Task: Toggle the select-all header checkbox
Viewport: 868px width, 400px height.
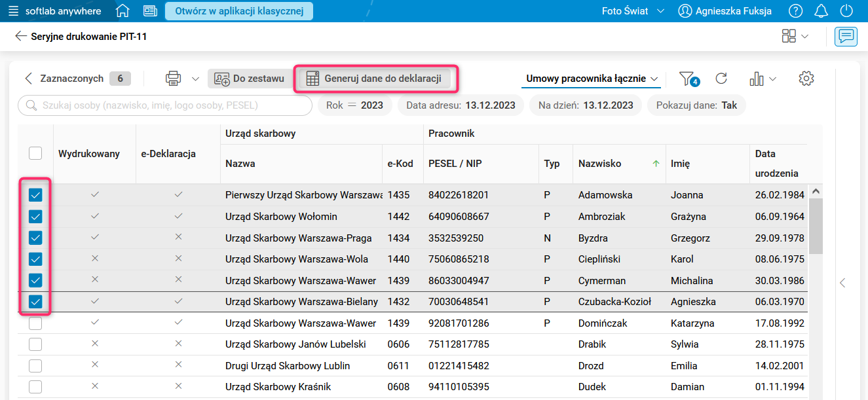Action: pyautogui.click(x=35, y=153)
